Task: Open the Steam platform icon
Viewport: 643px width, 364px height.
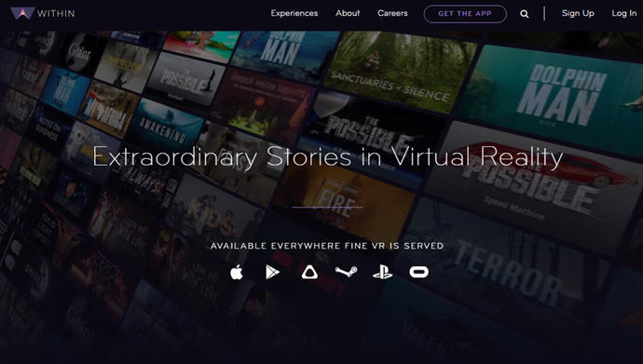Action: tap(346, 272)
